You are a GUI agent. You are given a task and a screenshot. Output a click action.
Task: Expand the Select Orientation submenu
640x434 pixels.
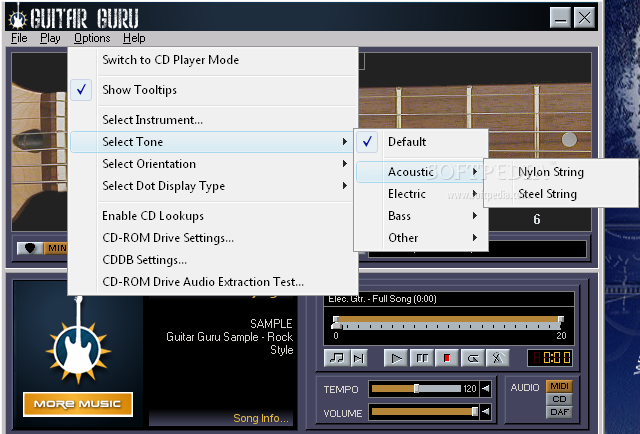tap(212, 164)
